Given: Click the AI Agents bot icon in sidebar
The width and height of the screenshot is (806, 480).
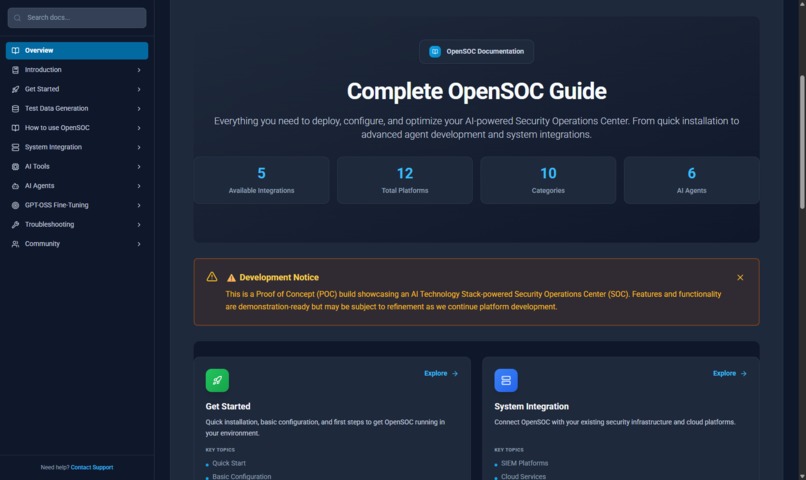Looking at the screenshot, I should coord(15,186).
